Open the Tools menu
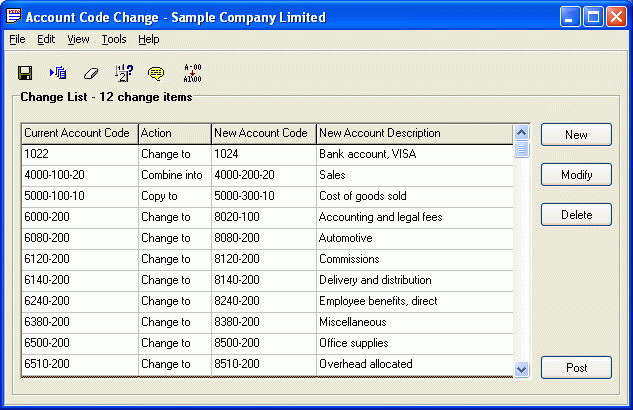Viewport: 633px width, 410px height. click(x=114, y=39)
